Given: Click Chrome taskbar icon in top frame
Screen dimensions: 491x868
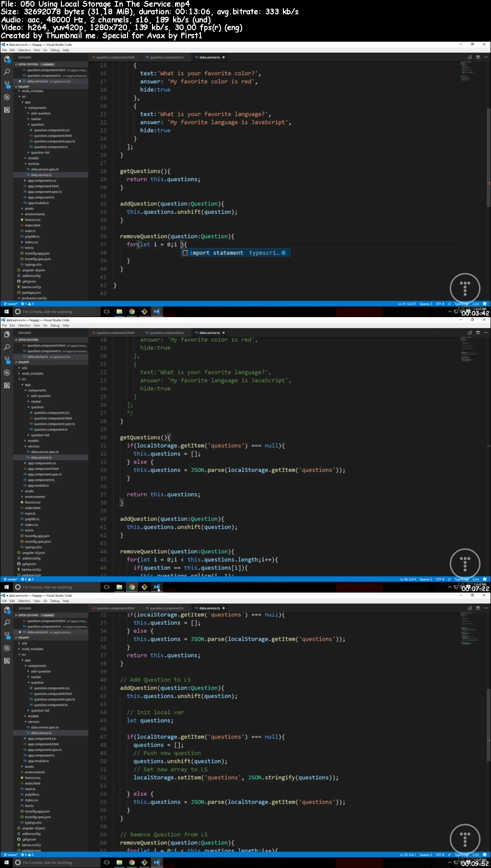Looking at the screenshot, I should pyautogui.click(x=132, y=311).
